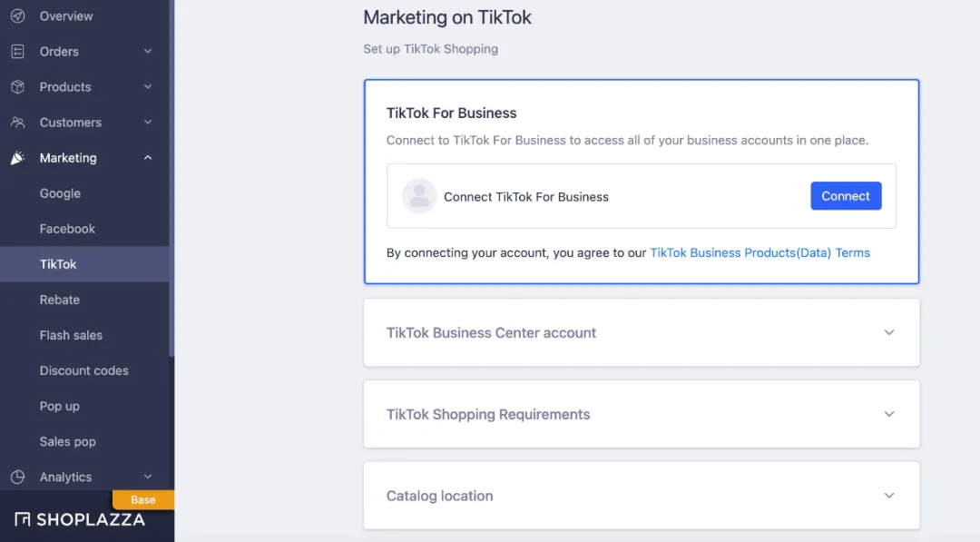Screen dimensions: 980x542
Task: Expand the Products submenu chevron
Action: (x=148, y=87)
